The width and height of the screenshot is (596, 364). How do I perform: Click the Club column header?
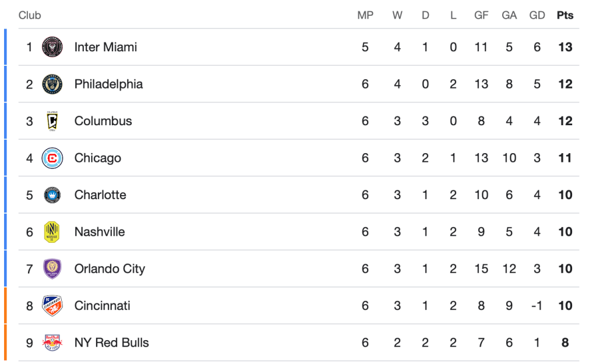click(x=30, y=15)
